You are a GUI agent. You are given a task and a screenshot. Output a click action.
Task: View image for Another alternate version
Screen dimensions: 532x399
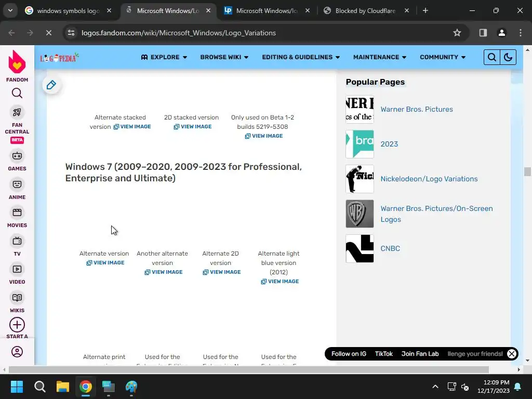point(164,272)
